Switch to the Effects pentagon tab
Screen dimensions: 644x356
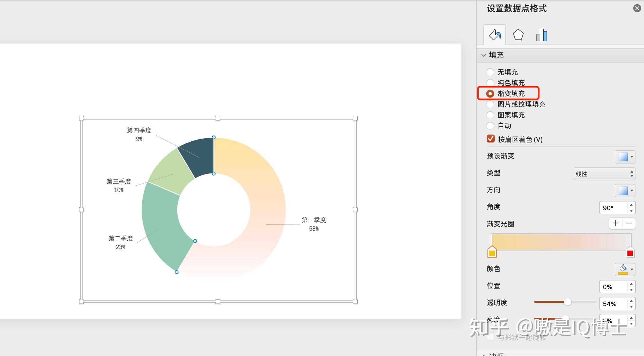pos(518,35)
